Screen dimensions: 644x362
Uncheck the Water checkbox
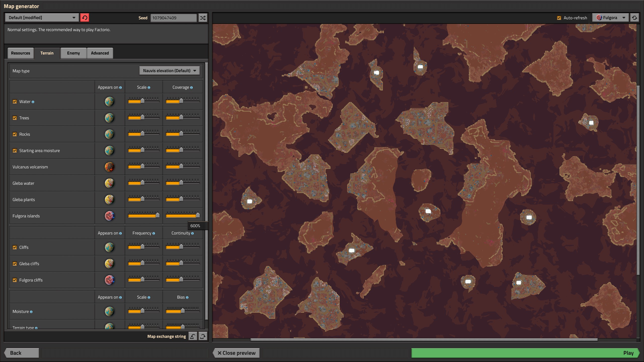[15, 102]
